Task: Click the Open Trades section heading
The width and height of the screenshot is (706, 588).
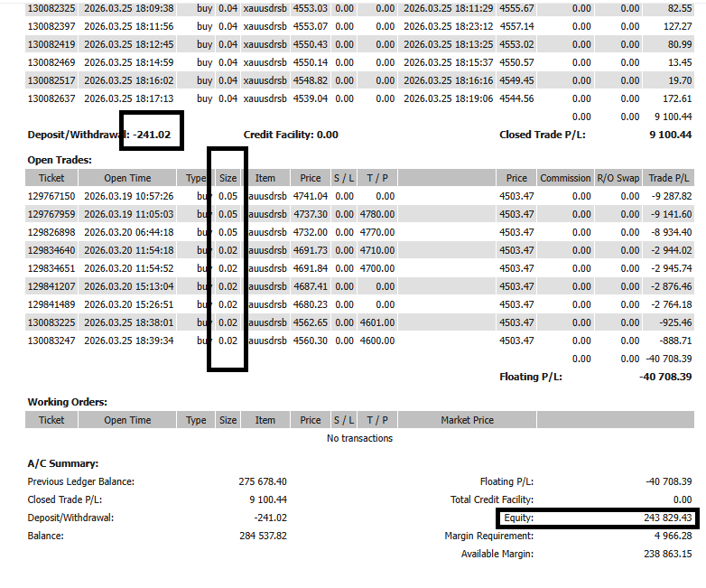Action: tap(60, 160)
